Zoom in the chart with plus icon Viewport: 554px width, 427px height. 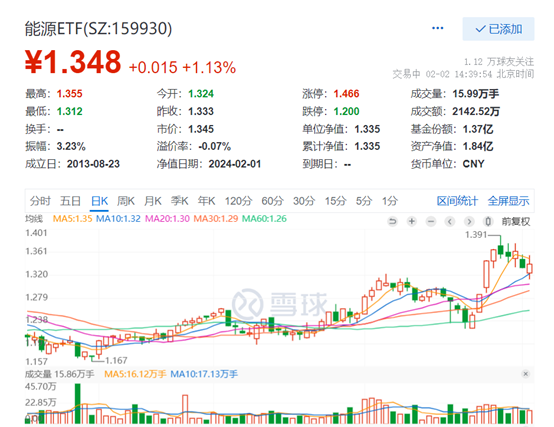tap(412, 221)
